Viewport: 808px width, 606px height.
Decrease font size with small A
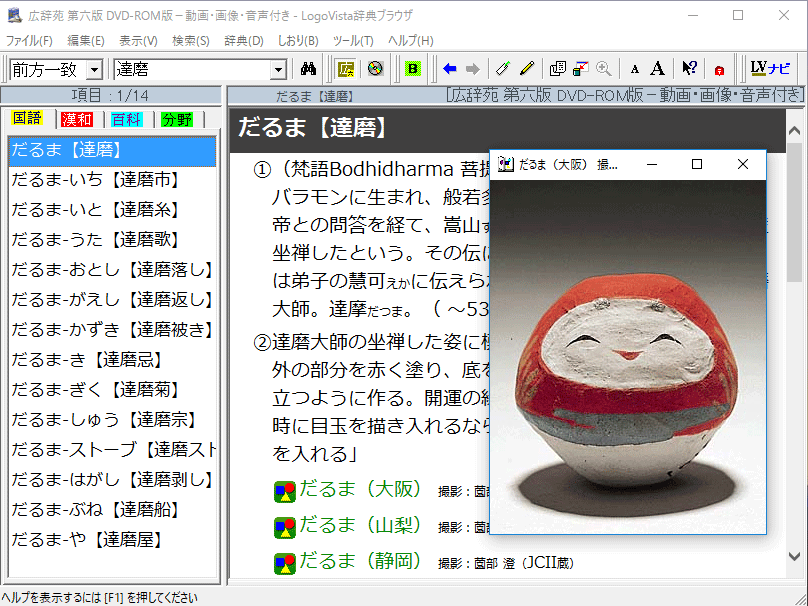pos(635,70)
